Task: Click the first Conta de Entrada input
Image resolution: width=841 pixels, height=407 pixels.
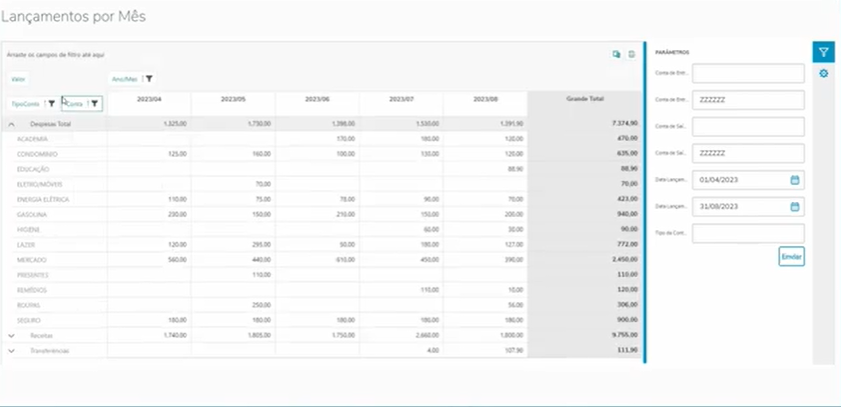Action: (748, 74)
